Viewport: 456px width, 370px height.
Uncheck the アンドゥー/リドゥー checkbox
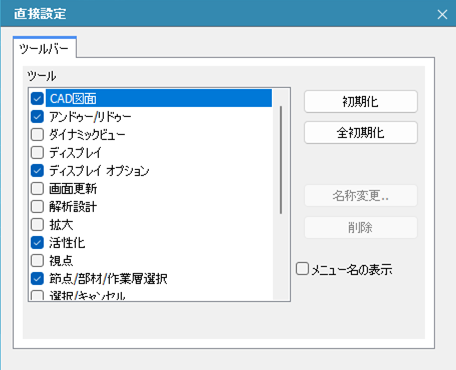click(37, 117)
